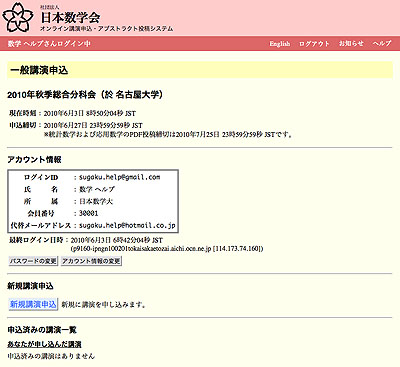Click the cherry blossom logo icon
Image resolution: width=400 pixels, height=367 pixels.
click(x=18, y=17)
